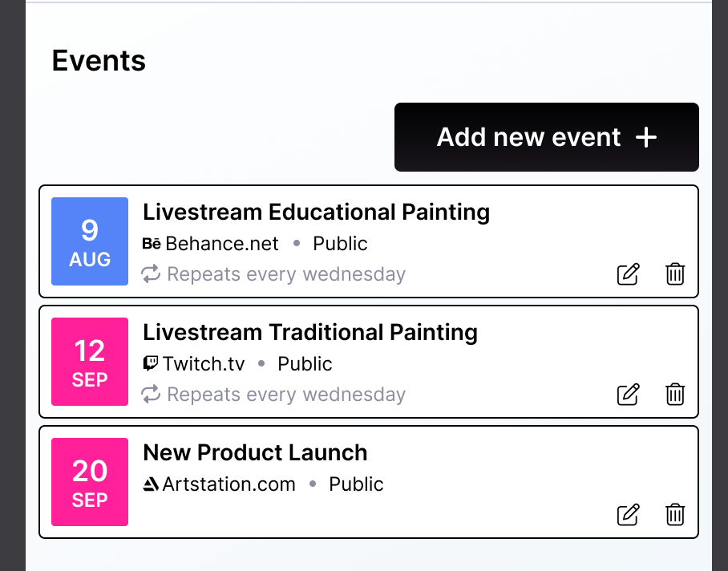Select the pink 20 SEP date badge
Viewport: 728px width, 571px height.
click(x=90, y=482)
